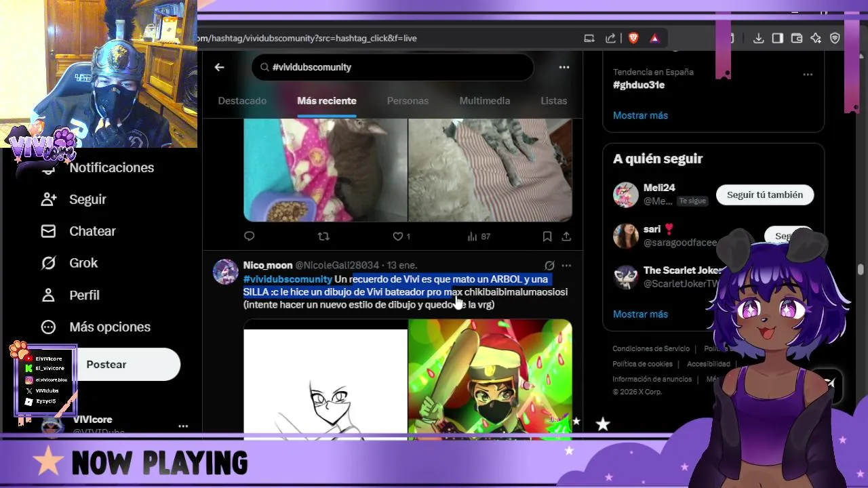The image size is (868, 488).
Task: Click the page vertical scrollbar
Action: click(x=861, y=269)
